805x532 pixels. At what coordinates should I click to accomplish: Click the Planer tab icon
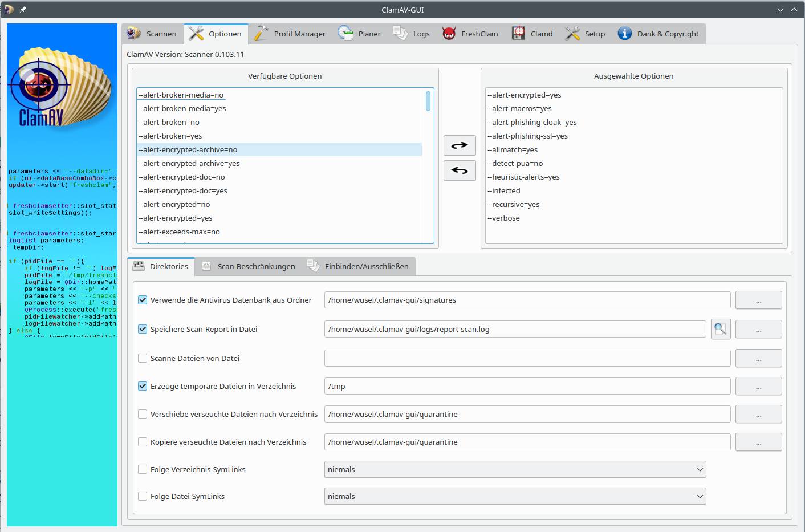(x=345, y=33)
